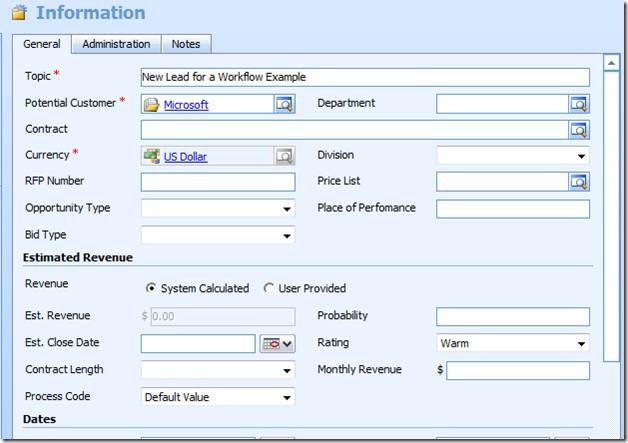Open the Notes tab
The width and height of the screenshot is (628, 443).
pos(186,44)
